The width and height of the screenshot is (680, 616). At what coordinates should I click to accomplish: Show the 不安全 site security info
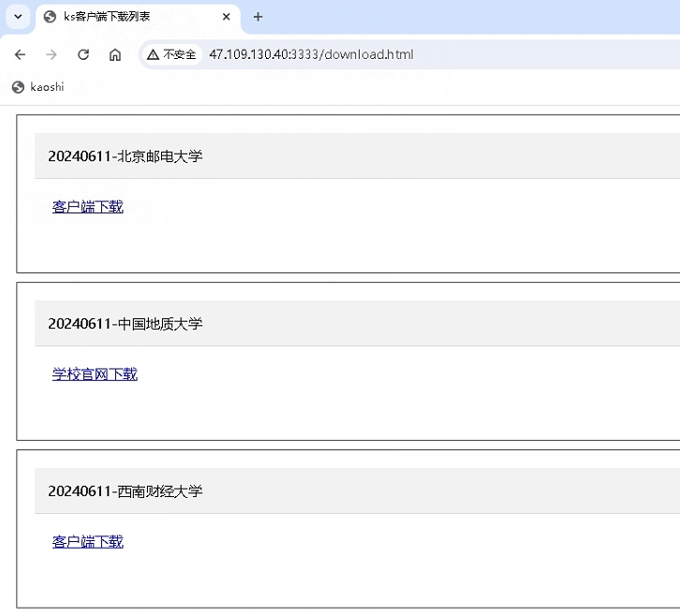[x=171, y=54]
